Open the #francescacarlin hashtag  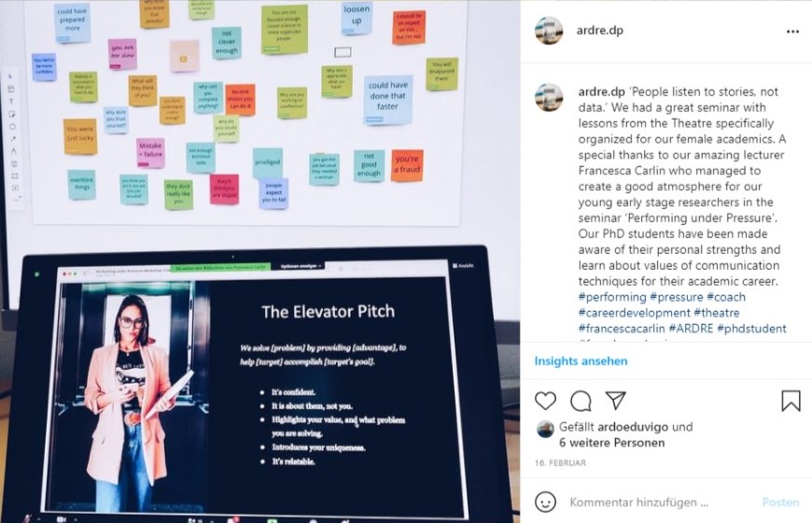point(622,328)
